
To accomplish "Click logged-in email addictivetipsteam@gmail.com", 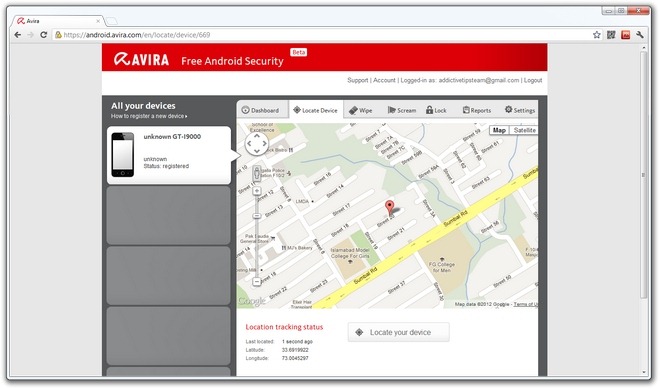I will click(479, 80).
